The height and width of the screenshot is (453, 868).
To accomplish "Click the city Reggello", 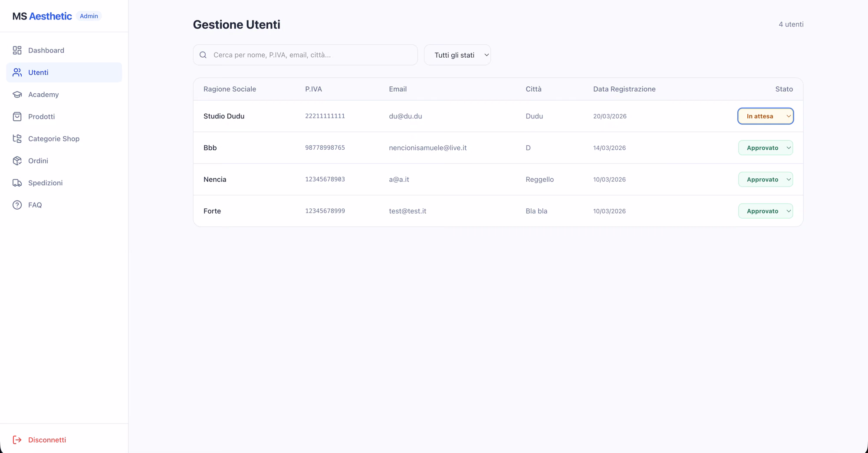I will 539,180.
